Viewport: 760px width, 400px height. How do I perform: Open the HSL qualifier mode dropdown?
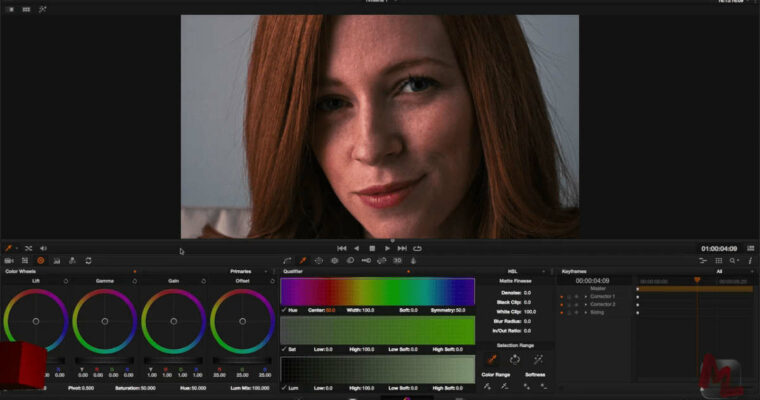point(543,272)
